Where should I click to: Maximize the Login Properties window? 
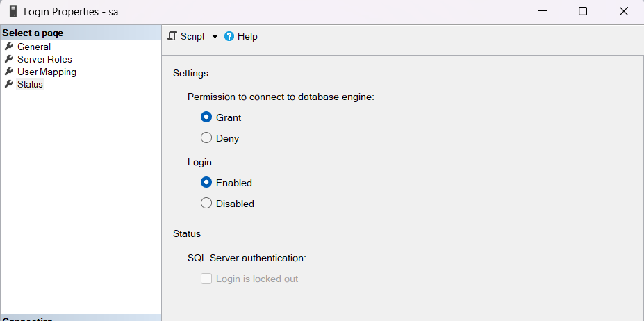pos(583,11)
